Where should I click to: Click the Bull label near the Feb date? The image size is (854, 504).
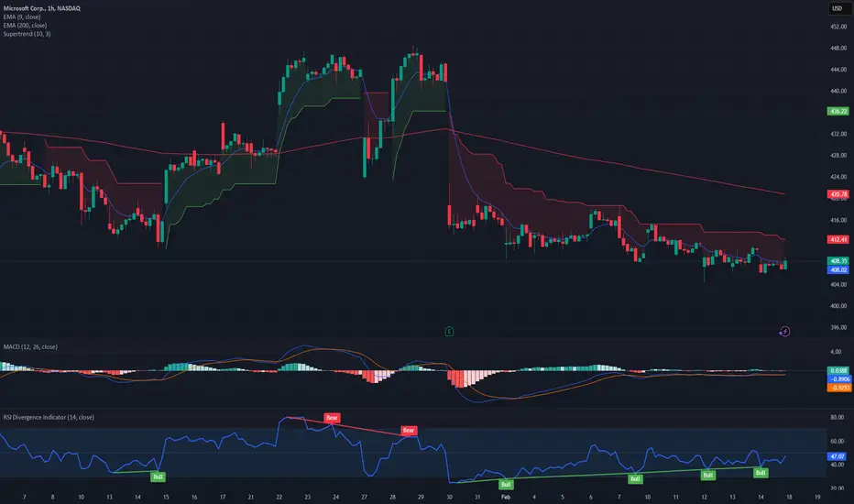pyautogui.click(x=506, y=485)
